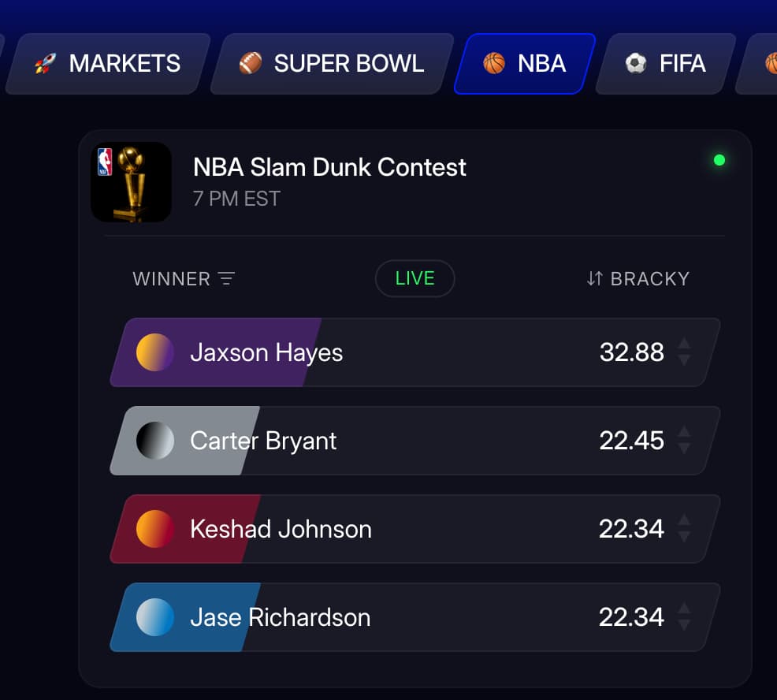Viewport: 777px width, 700px height.
Task: Click Carter Bryant's black-silver team icon
Action: coord(155,441)
